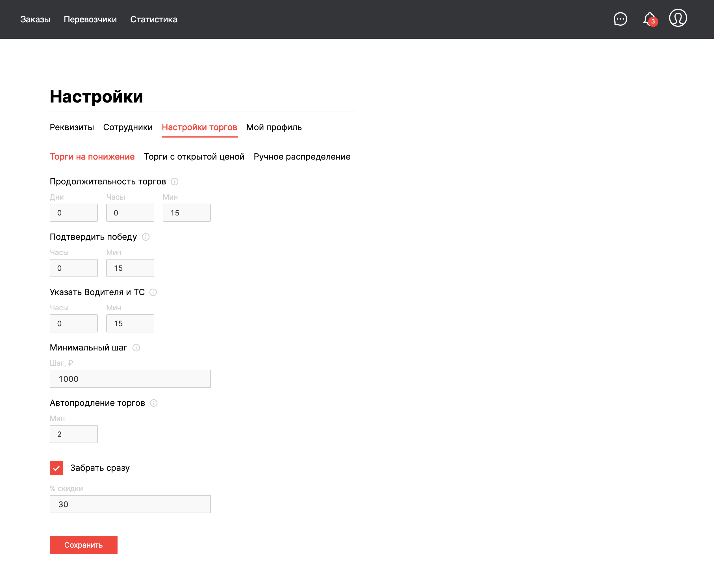Screen dimensions: 714x588
Task: Show hint for Указать Водителя и ТС
Action: pyautogui.click(x=153, y=292)
